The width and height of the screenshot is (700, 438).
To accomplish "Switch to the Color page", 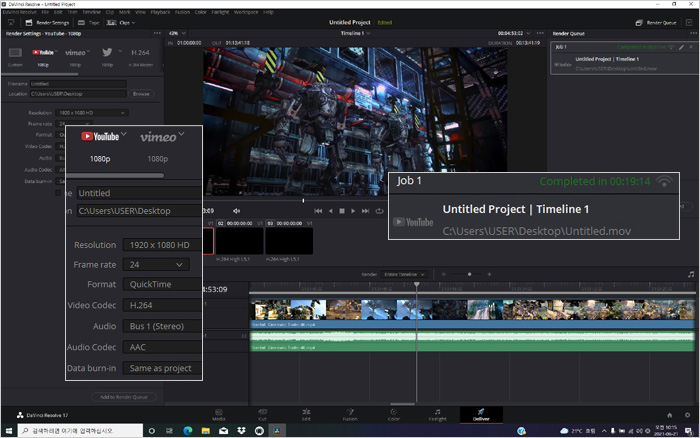I will (x=393, y=414).
